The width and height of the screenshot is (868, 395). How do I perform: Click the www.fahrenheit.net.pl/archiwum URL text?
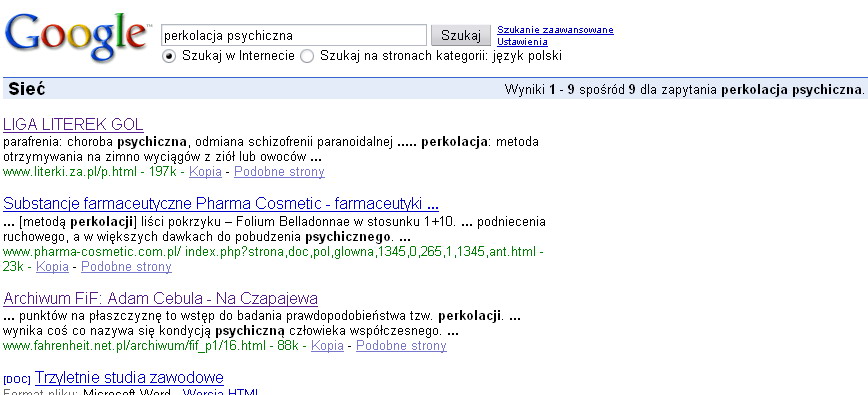pyautogui.click(x=136, y=346)
